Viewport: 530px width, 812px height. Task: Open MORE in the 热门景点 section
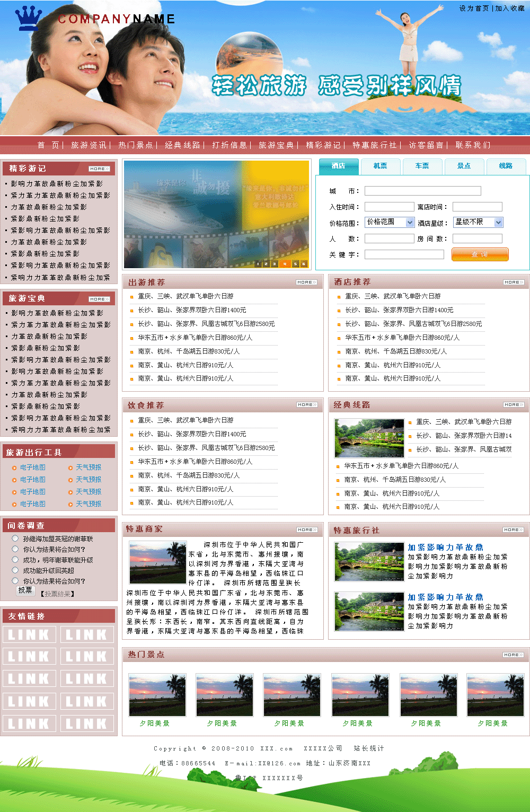(513, 655)
